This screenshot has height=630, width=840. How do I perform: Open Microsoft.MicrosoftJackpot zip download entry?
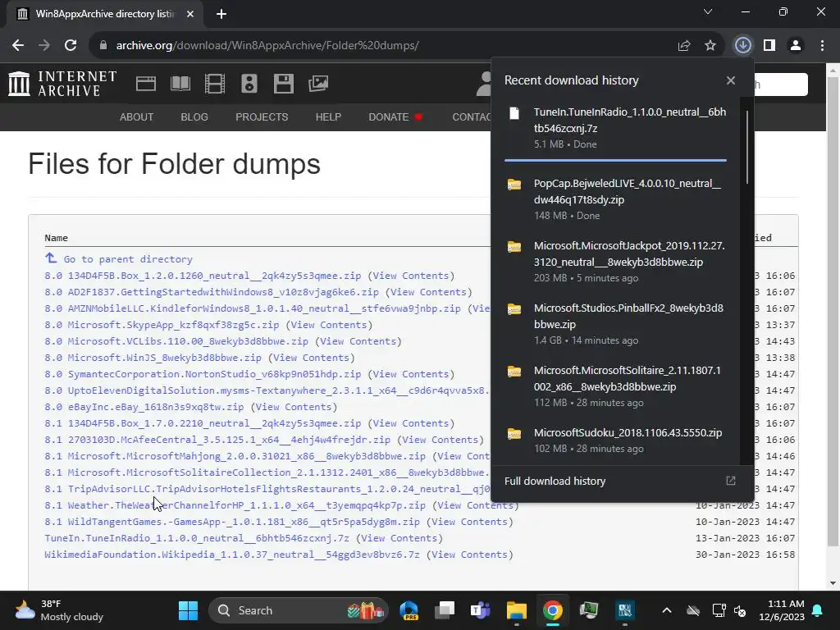(x=617, y=262)
